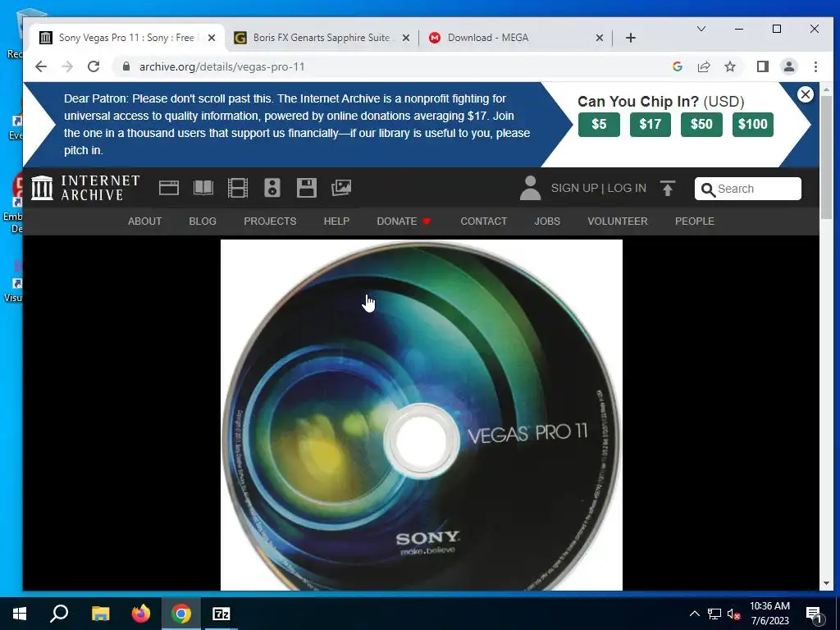Donate $50 in the banner
The height and width of the screenshot is (630, 840).
pos(701,125)
